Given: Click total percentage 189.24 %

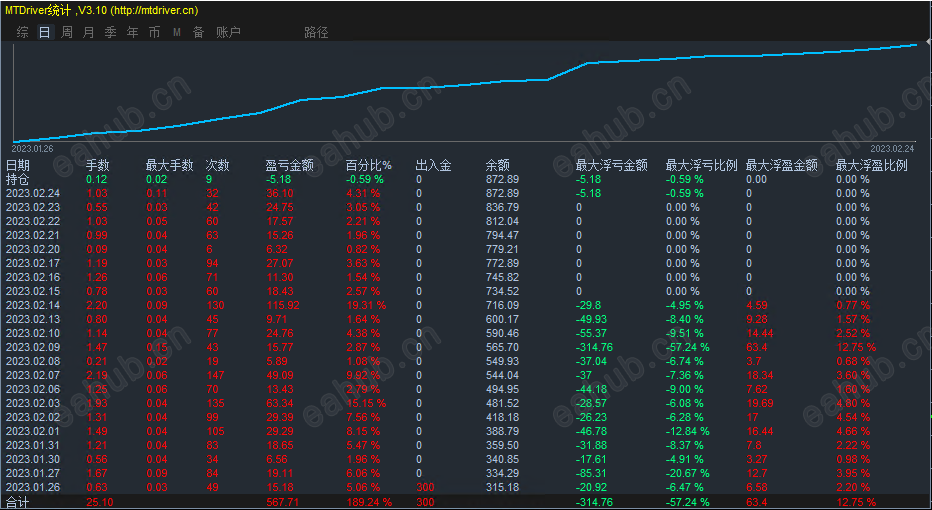Looking at the screenshot, I should (x=369, y=502).
